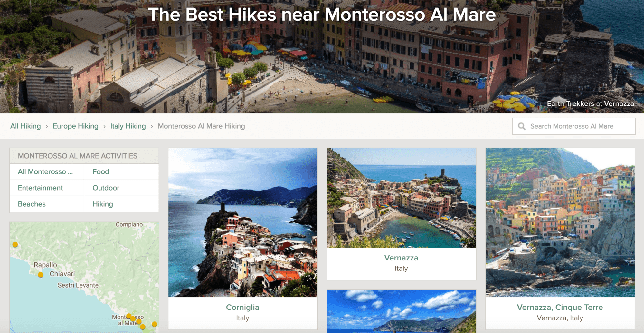This screenshot has width=644, height=333.
Task: Click the yellow map marker near Compiano's west
Action: (15, 245)
